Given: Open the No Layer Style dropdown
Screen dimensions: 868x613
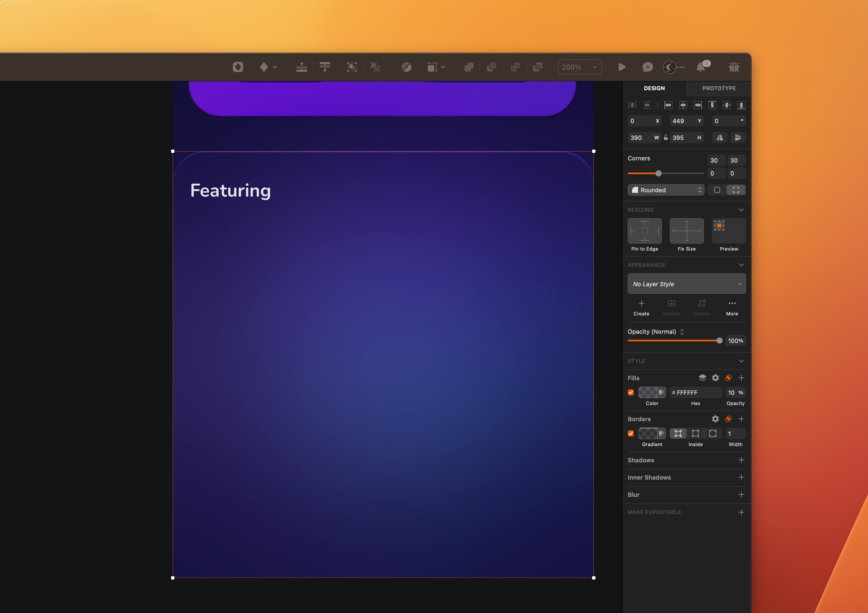Looking at the screenshot, I should pos(686,283).
